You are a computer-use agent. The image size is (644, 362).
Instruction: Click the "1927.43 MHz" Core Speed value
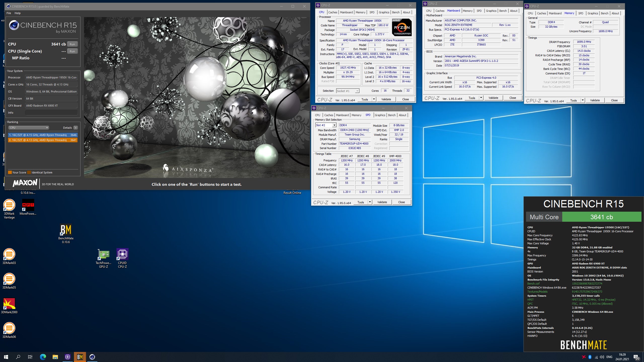(x=348, y=68)
